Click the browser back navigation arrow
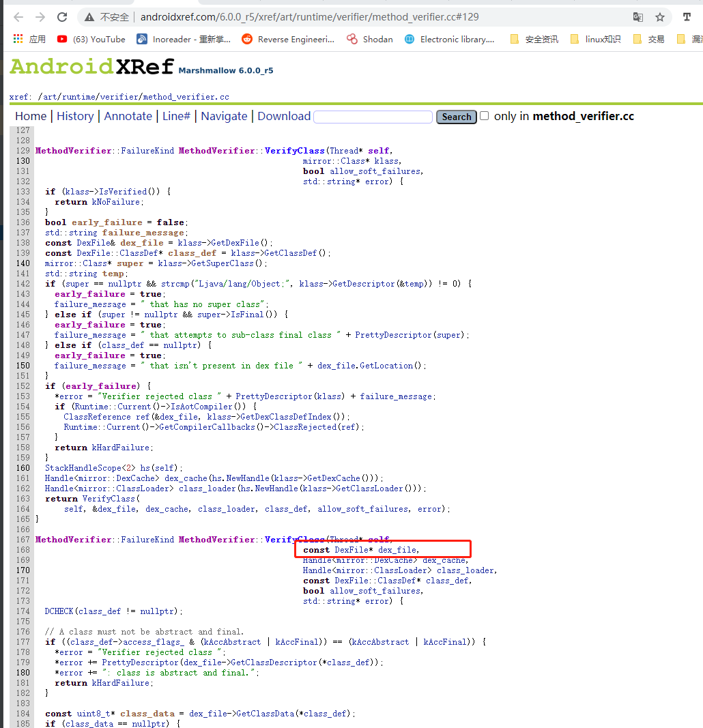The height and width of the screenshot is (728, 703). (x=18, y=17)
